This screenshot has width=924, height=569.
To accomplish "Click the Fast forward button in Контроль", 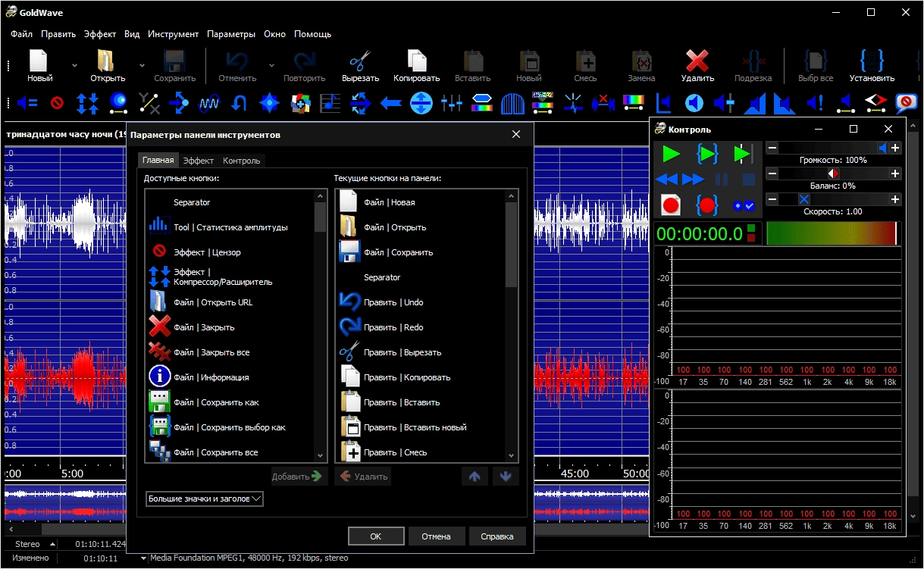I will tap(693, 180).
